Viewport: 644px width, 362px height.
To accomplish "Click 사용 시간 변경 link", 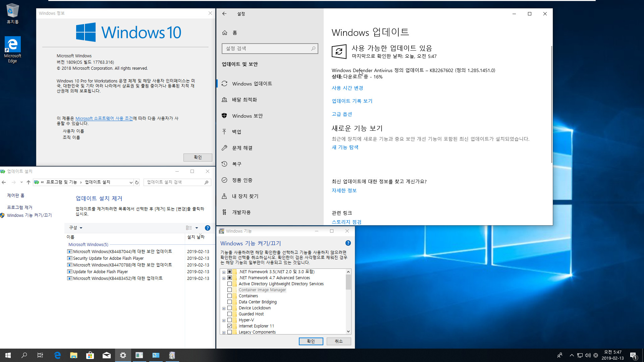I will 347,88.
